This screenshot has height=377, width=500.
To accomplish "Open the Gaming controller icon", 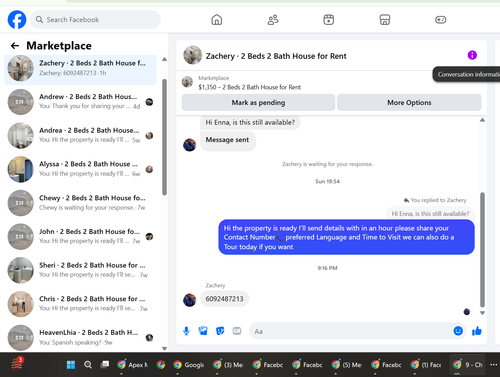I will [441, 20].
